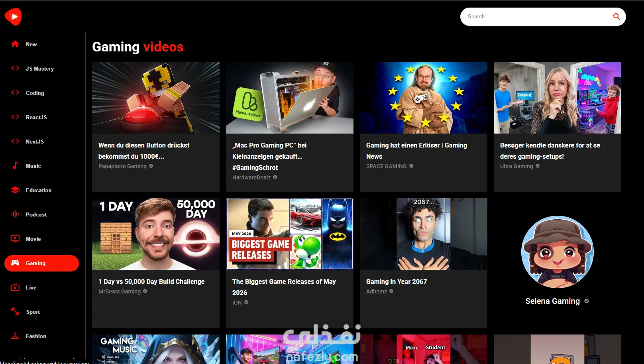This screenshot has height=364, width=644.
Task: Visit the SPACE GAMING channel
Action: pyautogui.click(x=387, y=166)
